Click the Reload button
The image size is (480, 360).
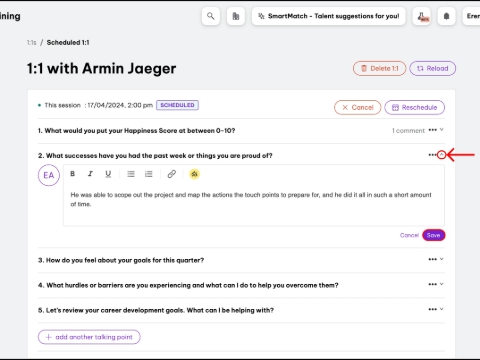coord(433,68)
